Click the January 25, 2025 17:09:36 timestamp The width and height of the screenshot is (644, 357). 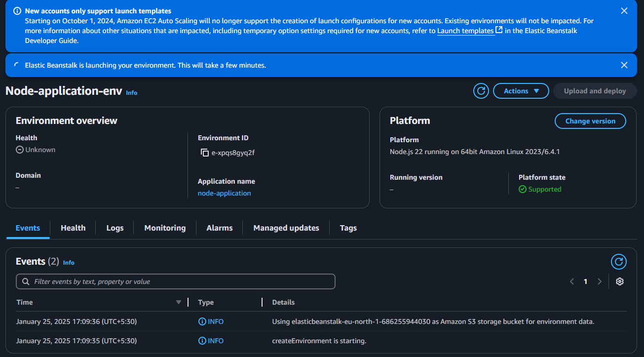tap(76, 321)
